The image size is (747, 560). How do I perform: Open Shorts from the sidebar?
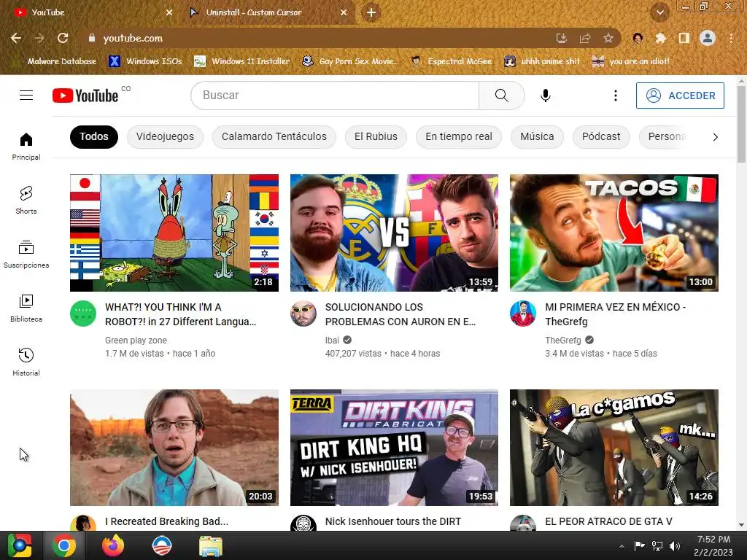point(26,200)
